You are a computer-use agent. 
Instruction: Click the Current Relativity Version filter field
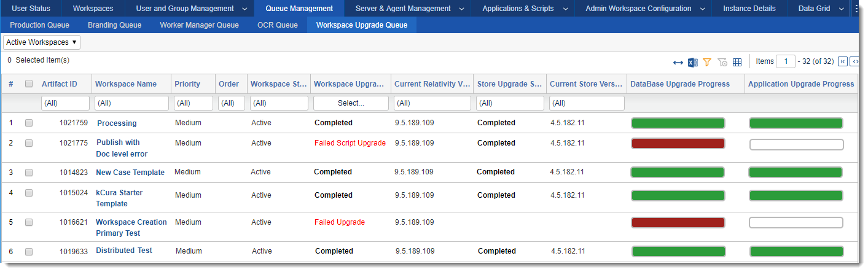click(432, 103)
